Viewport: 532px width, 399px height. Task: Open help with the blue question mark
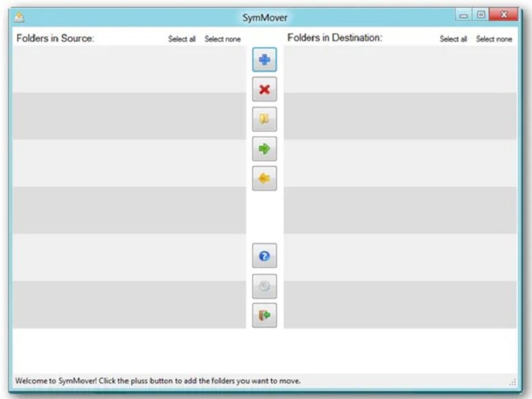point(264,256)
